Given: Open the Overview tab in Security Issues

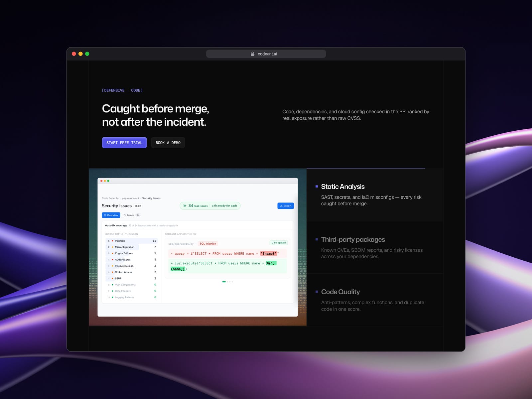Looking at the screenshot, I should (x=111, y=215).
